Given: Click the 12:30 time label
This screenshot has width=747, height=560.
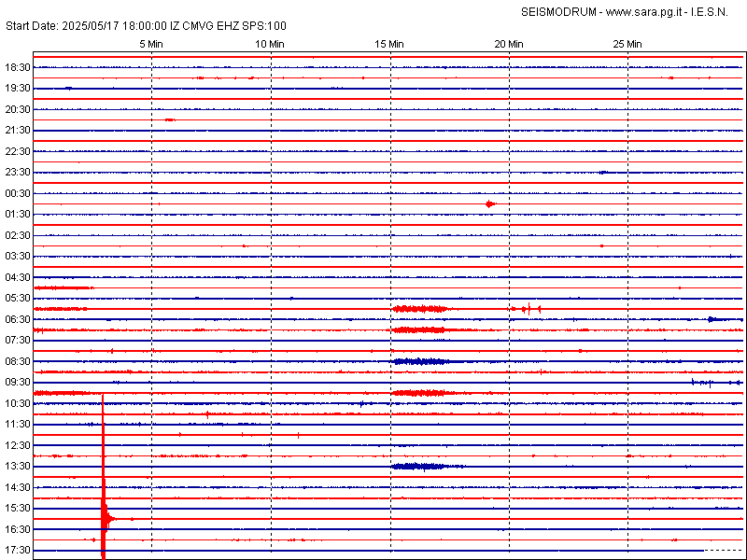Looking at the screenshot, I should (18, 445).
